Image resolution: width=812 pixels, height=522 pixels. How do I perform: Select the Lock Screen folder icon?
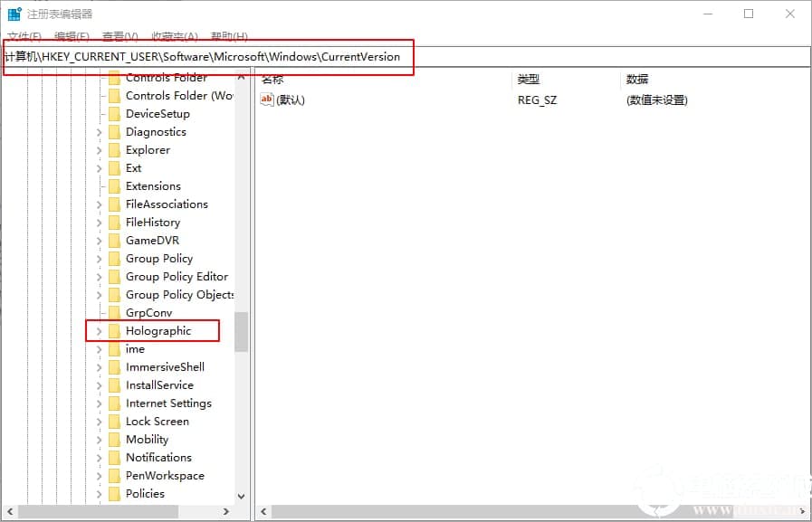coord(114,421)
